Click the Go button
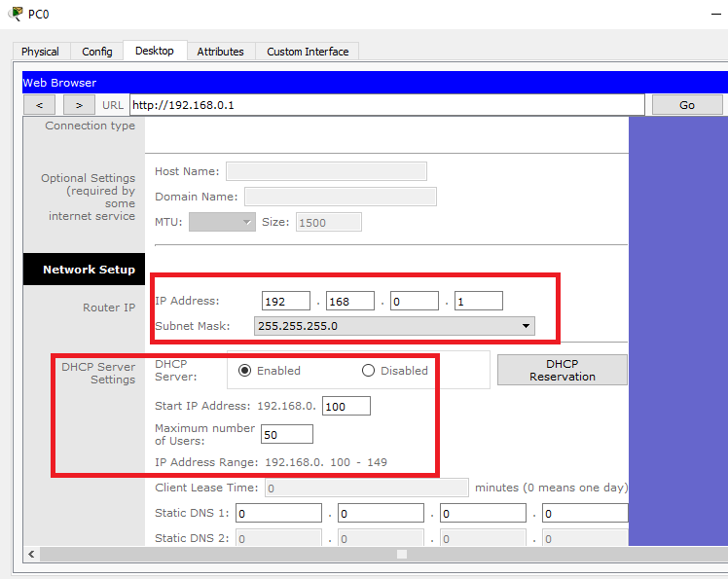This screenshot has width=728, height=579. [687, 105]
